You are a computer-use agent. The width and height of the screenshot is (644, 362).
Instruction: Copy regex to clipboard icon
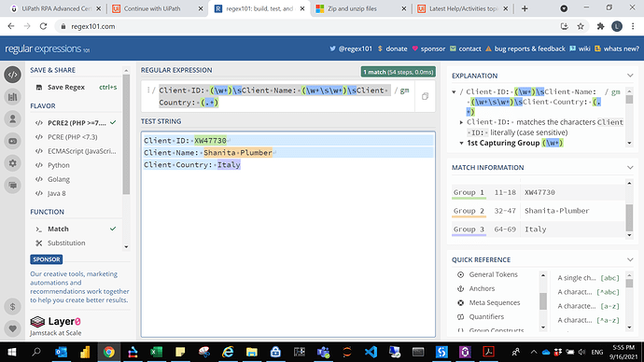425,96
